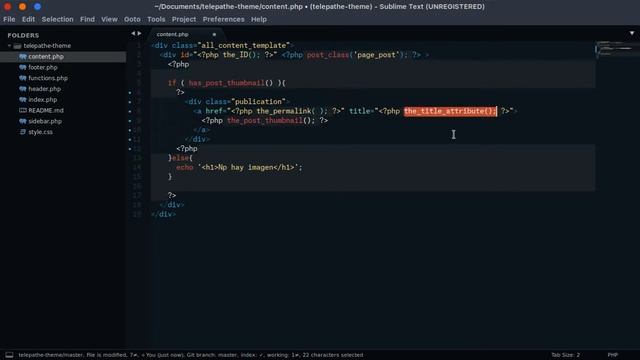Click the echo statement line
This screenshot has height=360, width=640.
point(239,167)
